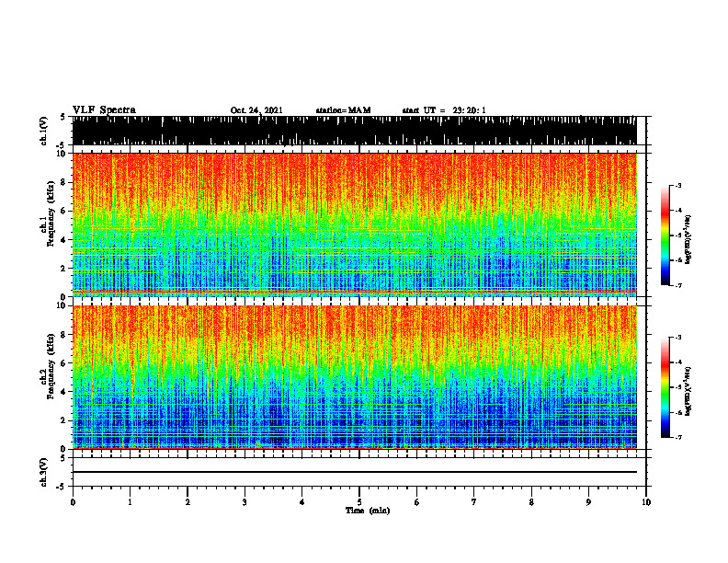Image resolution: width=728 pixels, height=563 pixels.
Task: Click time-axis tick label "5"
Action: (x=359, y=502)
